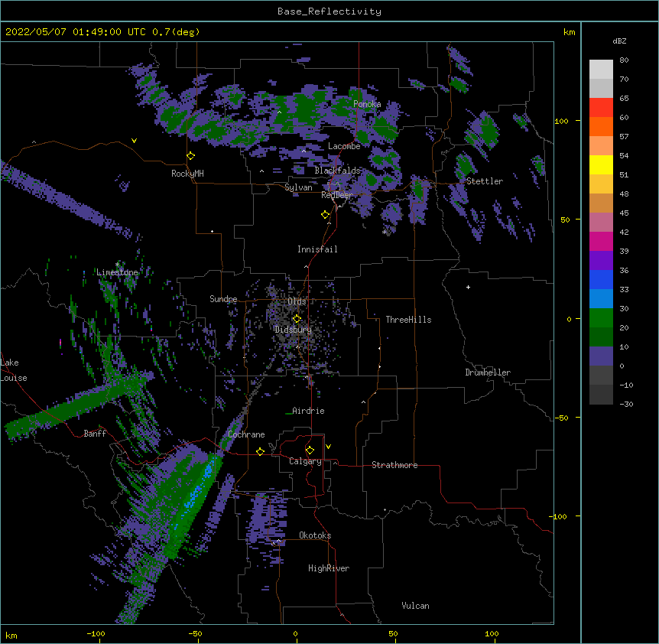
Task: Click the Airdrie label
Action: [308, 411]
